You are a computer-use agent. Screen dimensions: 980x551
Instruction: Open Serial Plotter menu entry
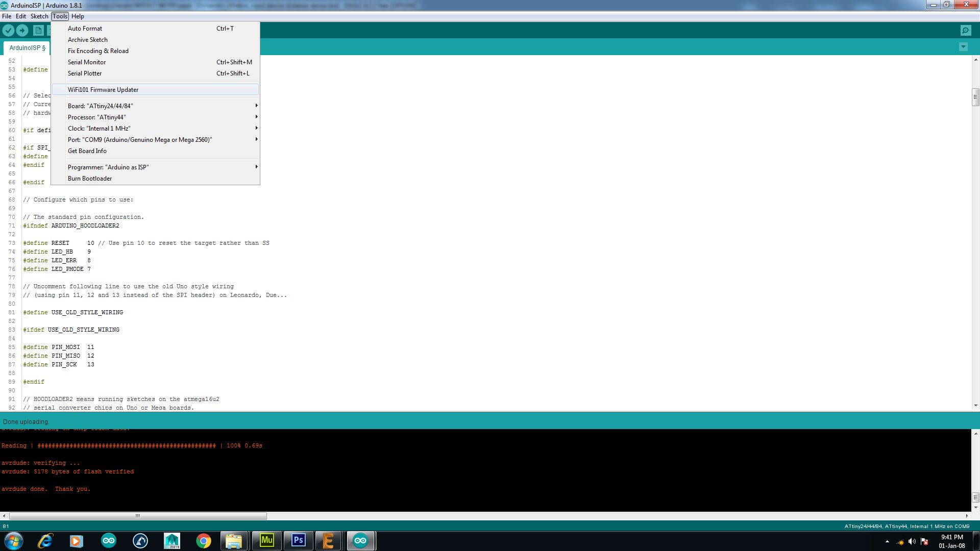pyautogui.click(x=156, y=73)
